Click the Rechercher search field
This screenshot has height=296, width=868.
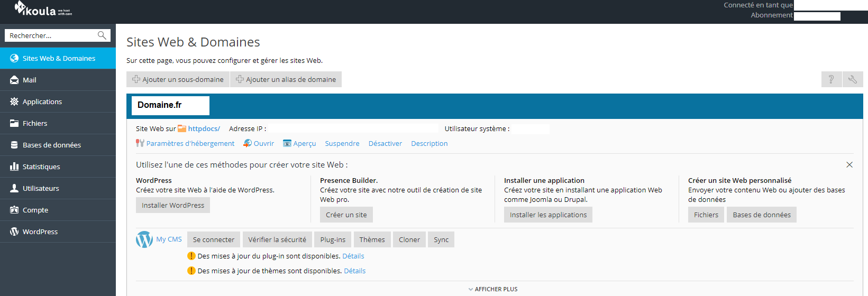pos(51,35)
